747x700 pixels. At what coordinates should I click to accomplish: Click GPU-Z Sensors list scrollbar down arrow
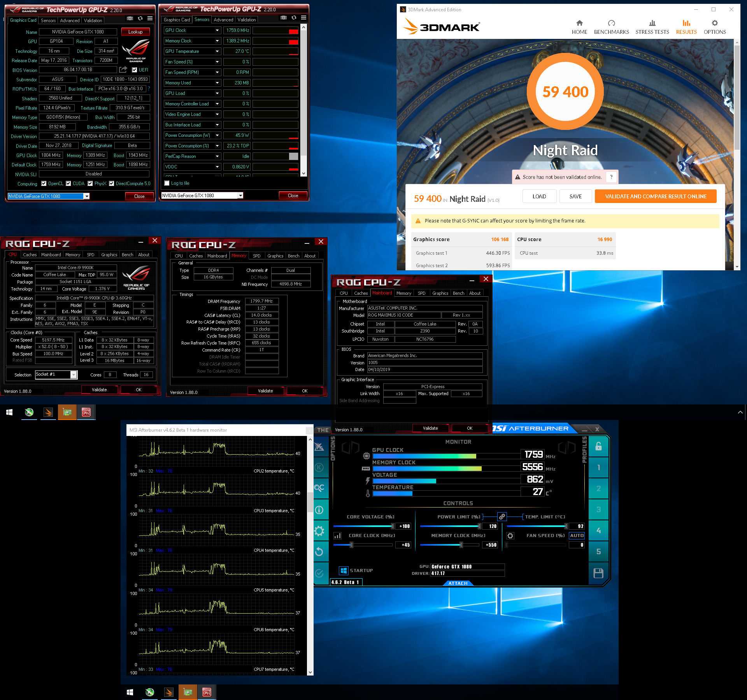coord(303,173)
